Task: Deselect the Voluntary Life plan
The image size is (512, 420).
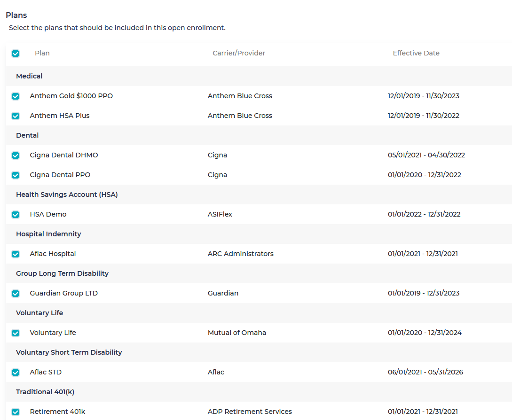Action: (16, 333)
